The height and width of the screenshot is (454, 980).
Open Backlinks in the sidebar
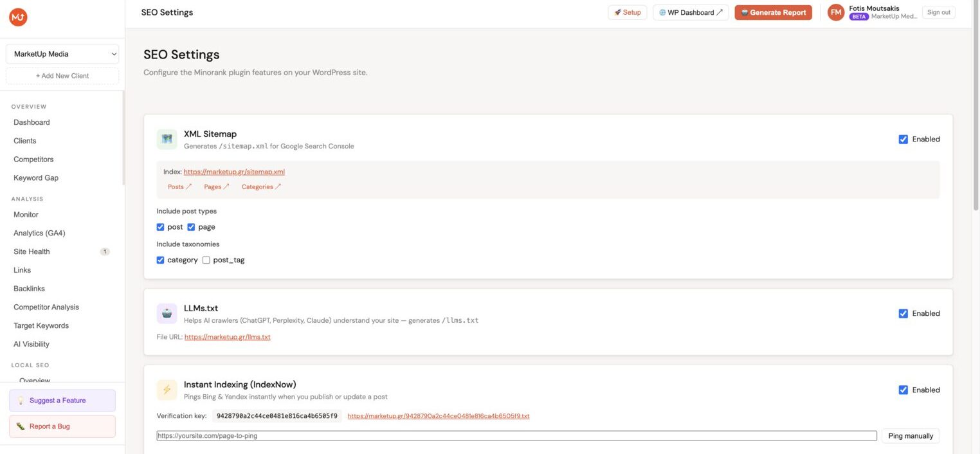(29, 289)
